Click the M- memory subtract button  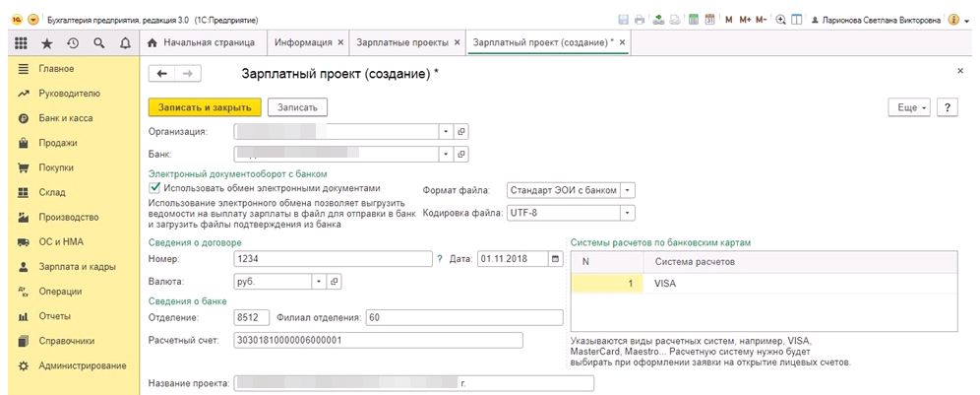click(x=761, y=20)
